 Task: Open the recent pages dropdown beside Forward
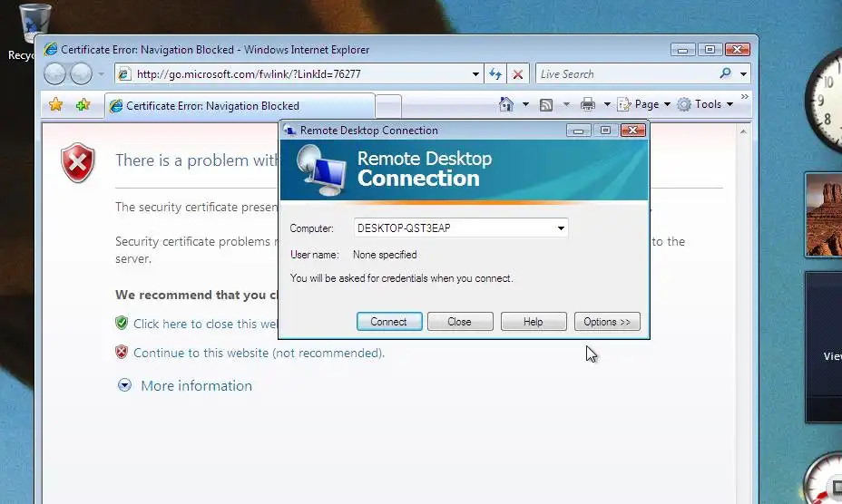(x=101, y=74)
